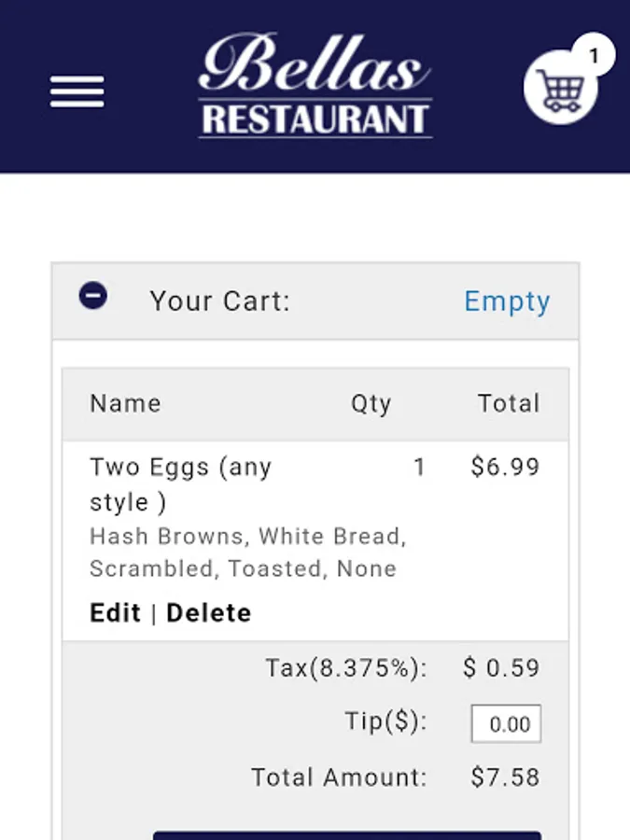
Task: Click the Tax(8.375%) label
Action: pos(346,668)
